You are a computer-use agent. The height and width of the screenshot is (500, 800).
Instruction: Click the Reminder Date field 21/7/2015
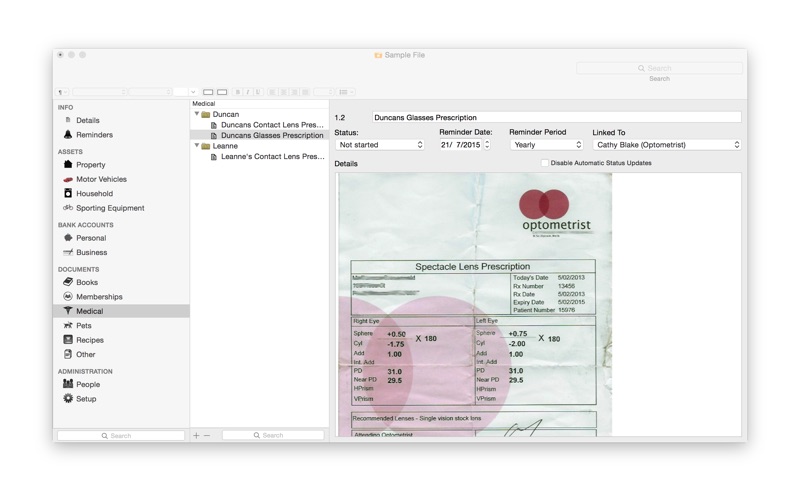click(x=460, y=145)
